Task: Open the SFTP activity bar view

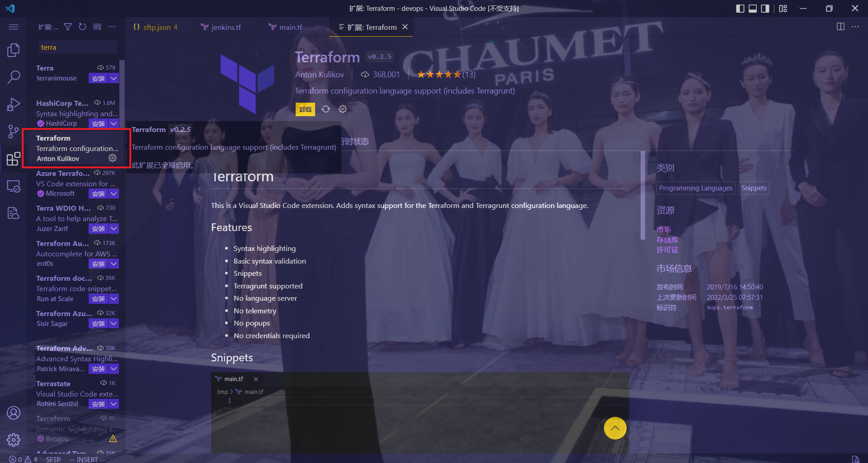Action: tap(14, 213)
